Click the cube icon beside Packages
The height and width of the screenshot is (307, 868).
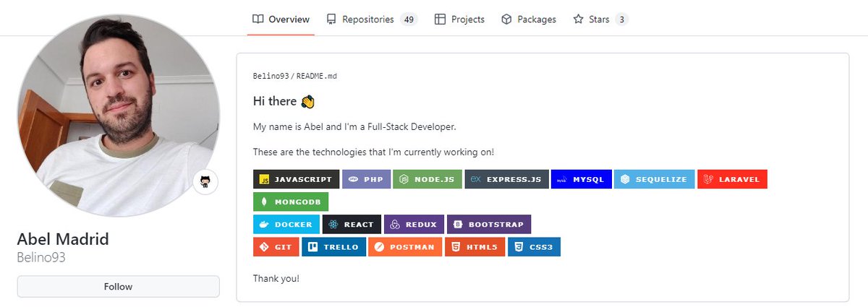coord(506,20)
